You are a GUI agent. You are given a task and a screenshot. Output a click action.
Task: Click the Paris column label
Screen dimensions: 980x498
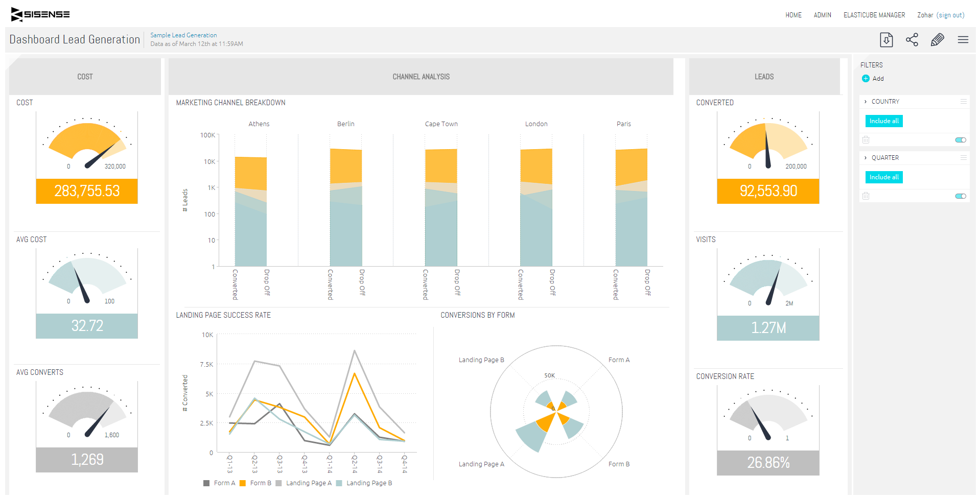(x=624, y=124)
